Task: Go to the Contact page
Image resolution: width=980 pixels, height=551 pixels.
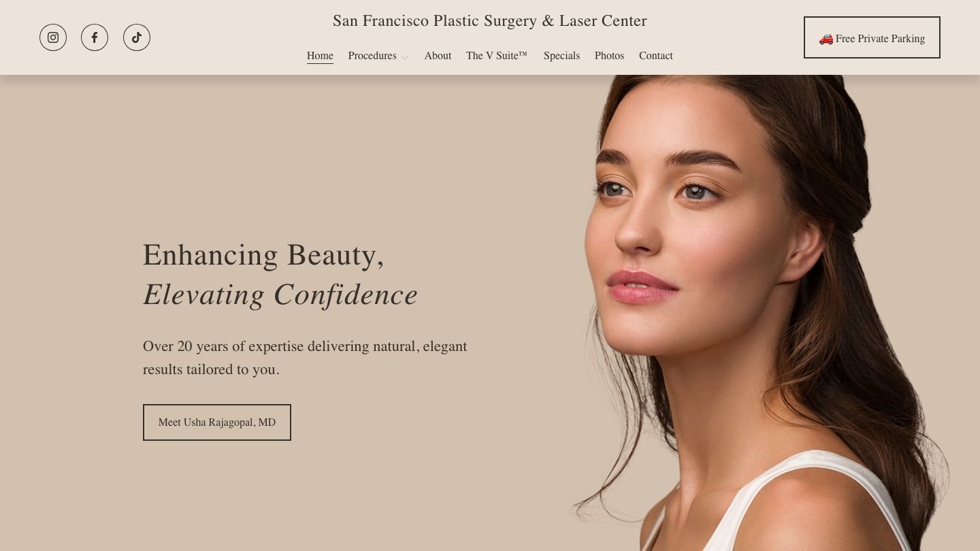Action: pyautogui.click(x=656, y=56)
